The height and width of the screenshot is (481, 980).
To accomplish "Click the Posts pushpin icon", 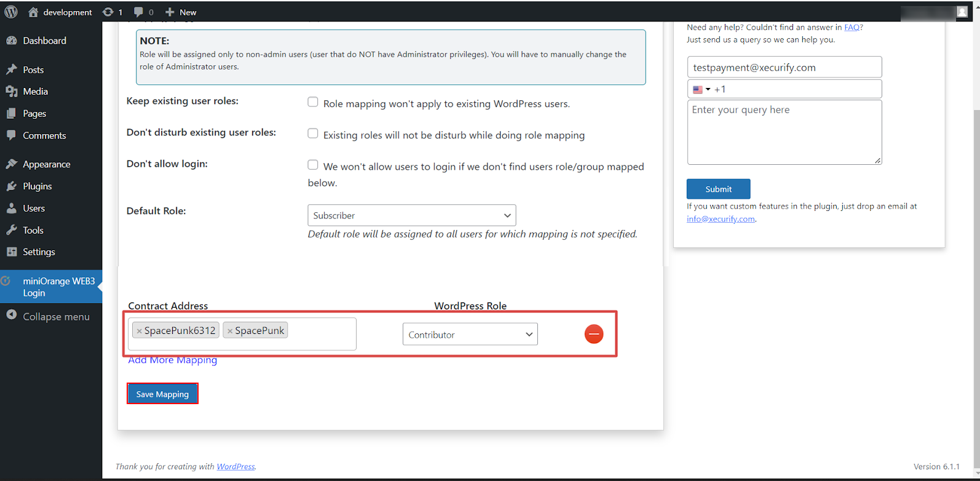I will pyautogui.click(x=12, y=70).
